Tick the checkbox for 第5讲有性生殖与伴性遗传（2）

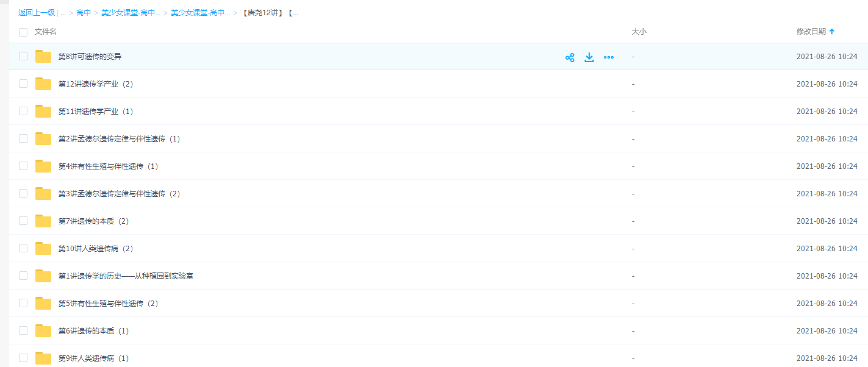click(23, 303)
